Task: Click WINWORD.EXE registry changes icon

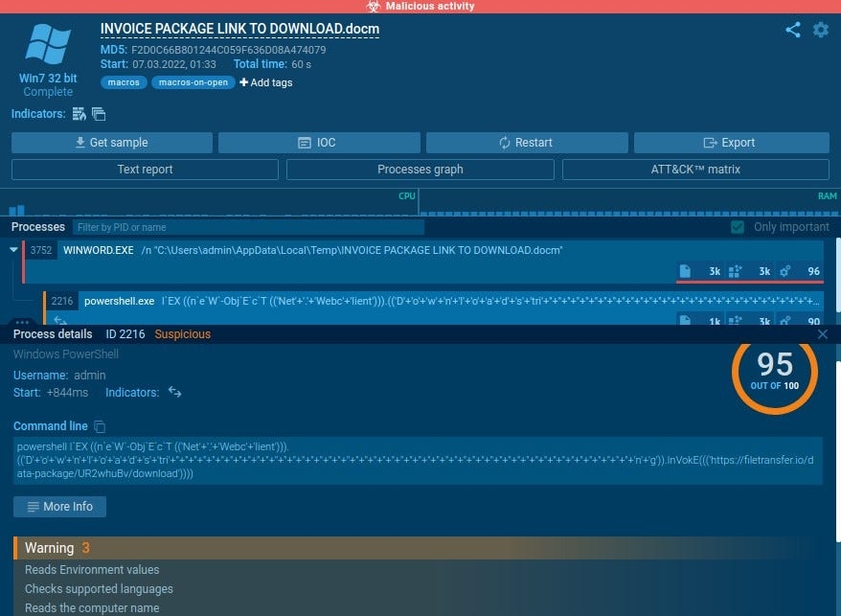Action: (x=736, y=271)
